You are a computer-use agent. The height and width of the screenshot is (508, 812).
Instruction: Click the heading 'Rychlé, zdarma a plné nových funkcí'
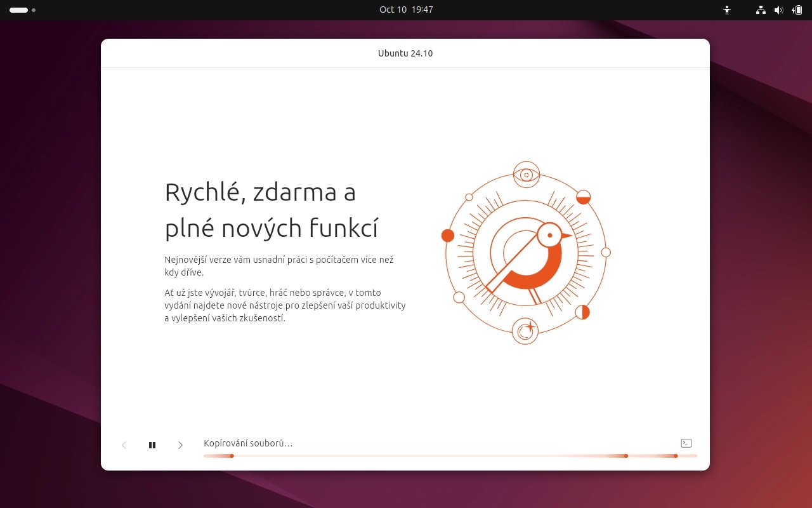(272, 210)
